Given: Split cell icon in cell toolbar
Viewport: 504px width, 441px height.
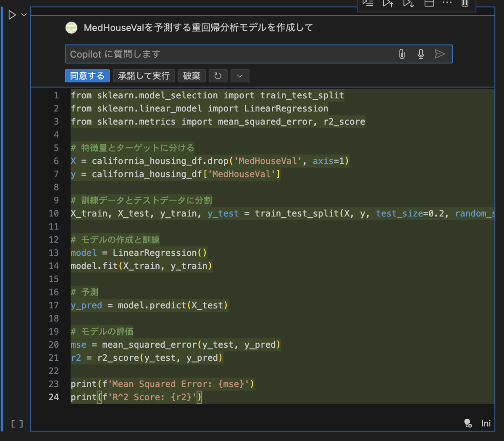Looking at the screenshot, I should coord(429,3).
